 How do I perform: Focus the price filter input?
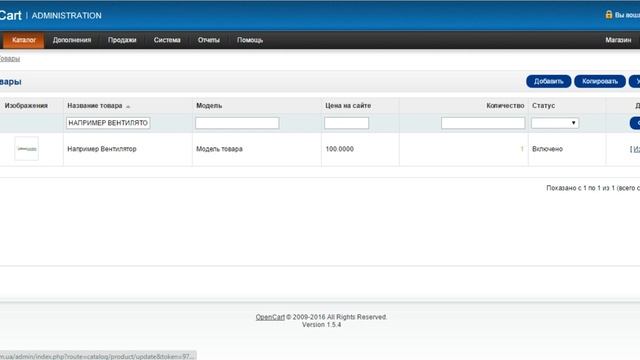tap(347, 123)
